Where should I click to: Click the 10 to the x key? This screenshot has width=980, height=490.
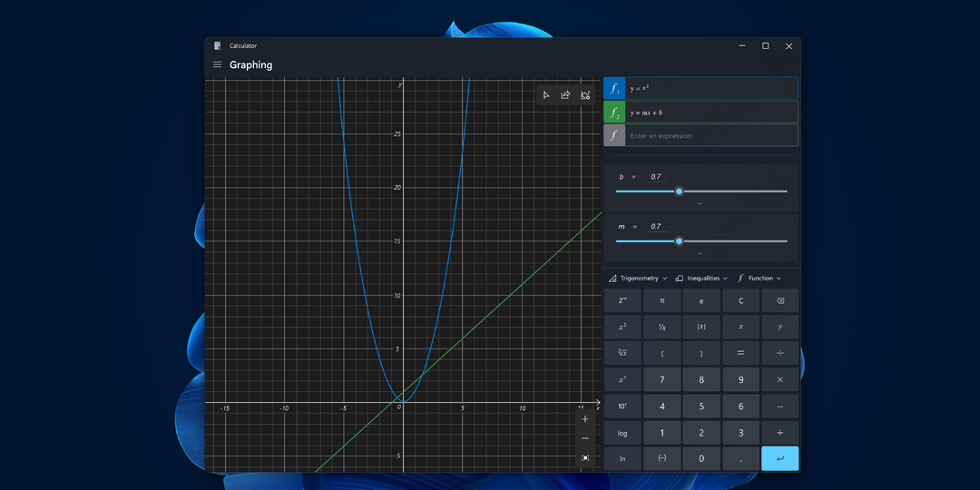tap(622, 407)
